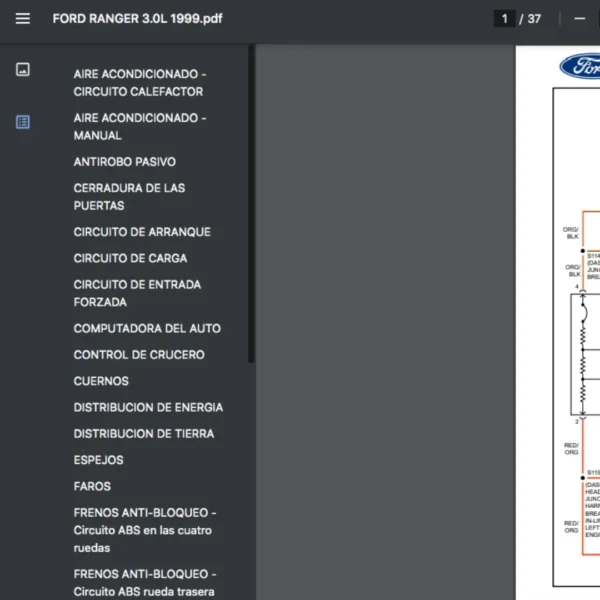Select CERRADURA DE LAS PUERTAS outline entry

point(129,197)
